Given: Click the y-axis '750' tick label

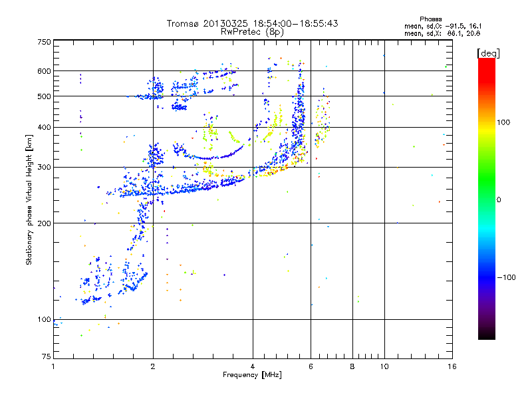Looking at the screenshot, I should (x=44, y=42).
